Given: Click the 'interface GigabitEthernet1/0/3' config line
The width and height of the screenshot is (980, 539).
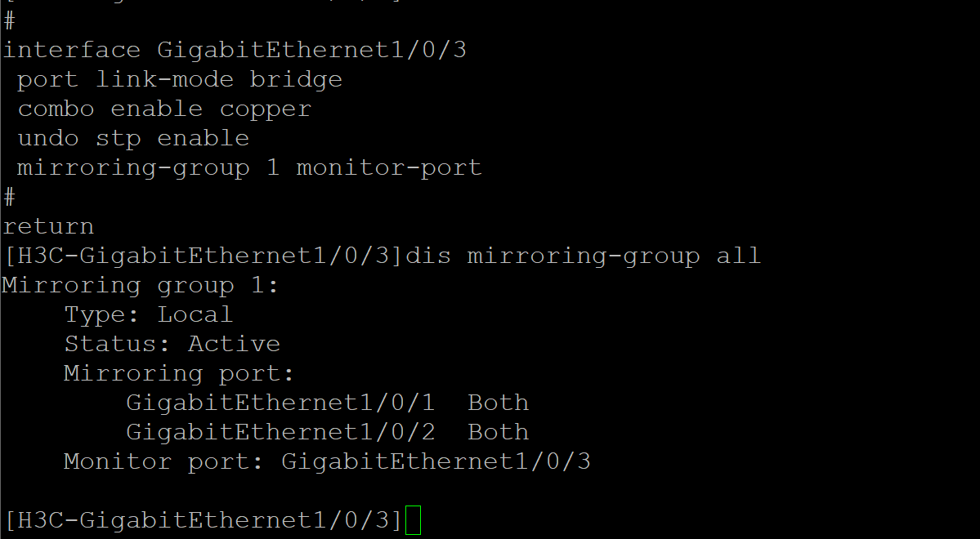Looking at the screenshot, I should tap(235, 51).
